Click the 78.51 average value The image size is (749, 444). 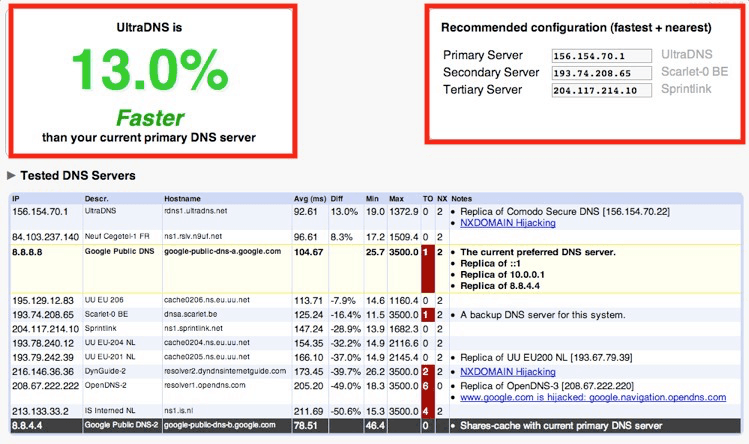(x=306, y=425)
